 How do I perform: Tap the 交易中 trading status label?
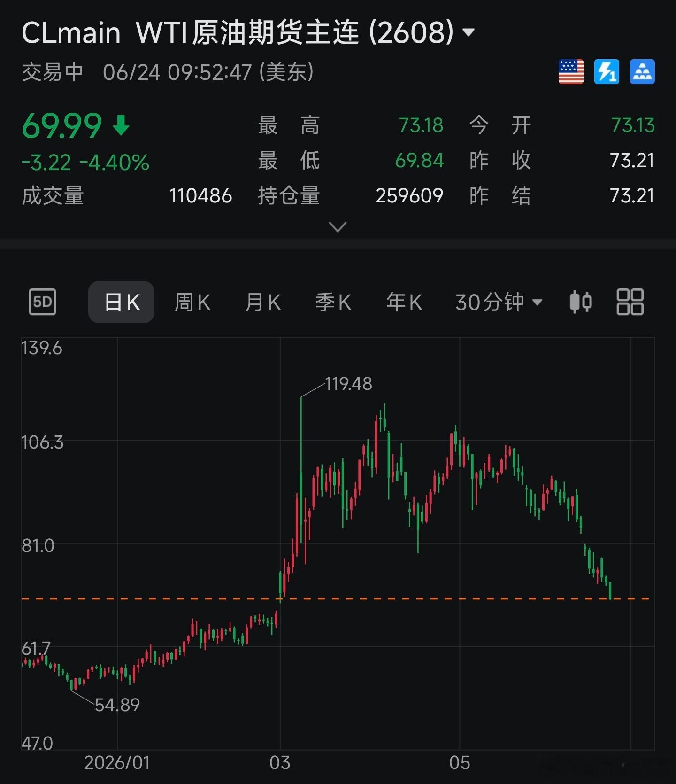tap(53, 72)
